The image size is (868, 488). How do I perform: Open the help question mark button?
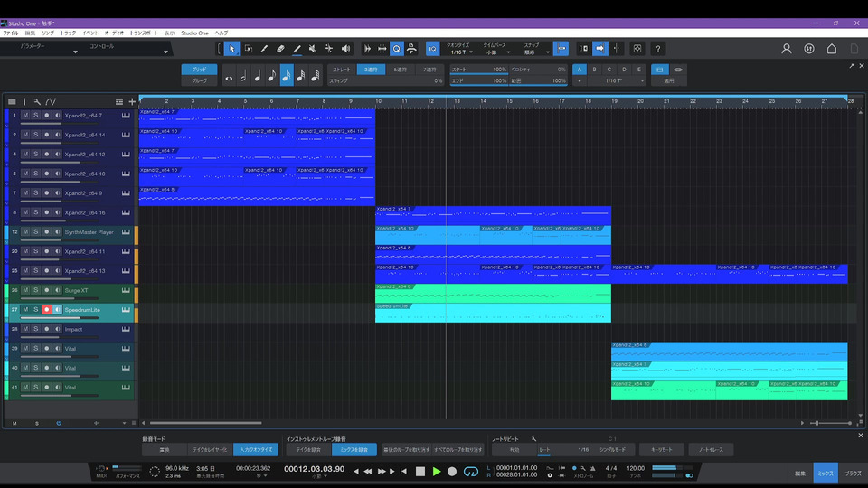pos(658,49)
